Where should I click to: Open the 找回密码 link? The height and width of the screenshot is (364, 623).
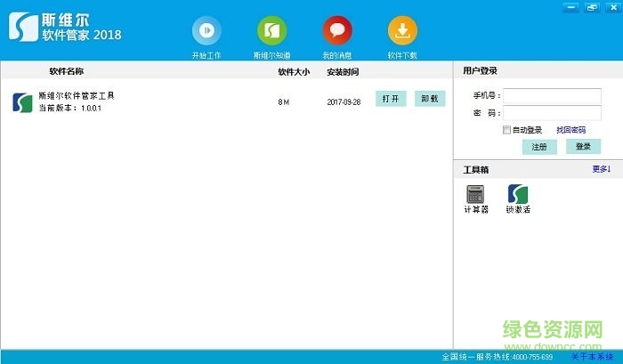pos(571,130)
